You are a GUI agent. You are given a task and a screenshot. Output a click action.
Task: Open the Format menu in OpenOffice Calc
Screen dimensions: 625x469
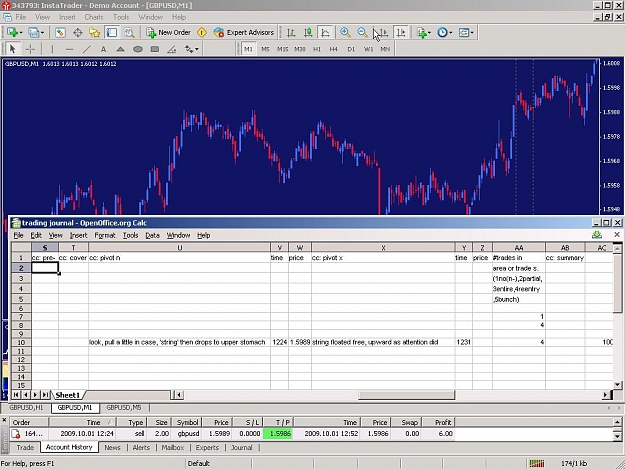point(104,235)
